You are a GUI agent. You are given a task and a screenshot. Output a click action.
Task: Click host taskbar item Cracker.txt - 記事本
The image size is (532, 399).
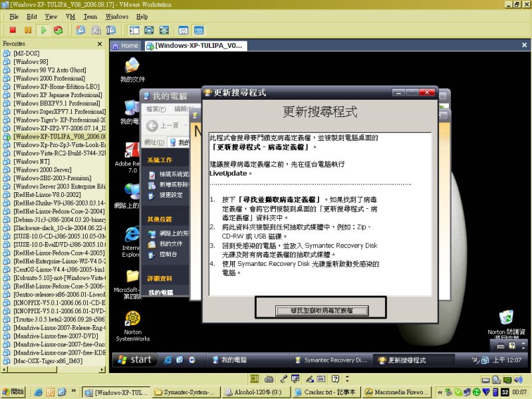tap(327, 392)
